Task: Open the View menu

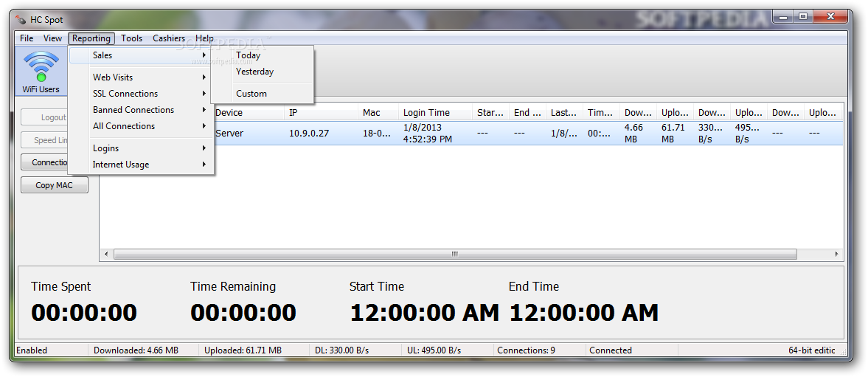Action: coord(52,38)
